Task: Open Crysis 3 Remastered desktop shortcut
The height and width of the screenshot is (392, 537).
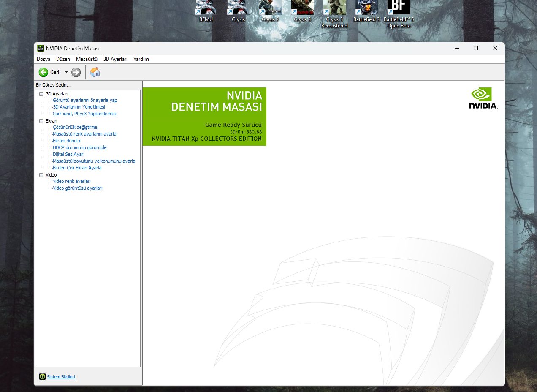Action: pyautogui.click(x=334, y=14)
